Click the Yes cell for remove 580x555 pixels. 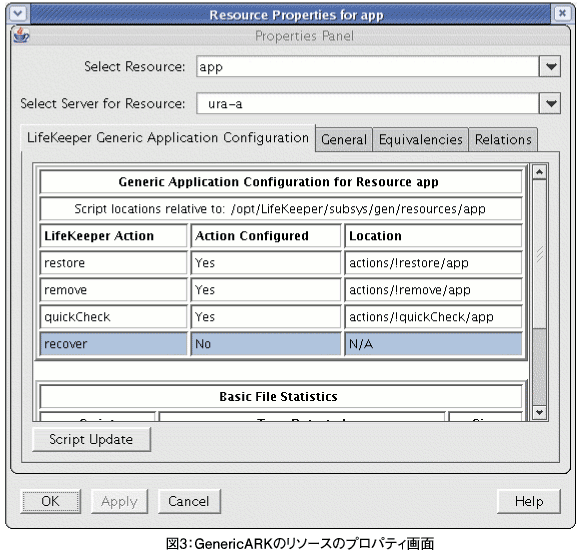coord(266,290)
